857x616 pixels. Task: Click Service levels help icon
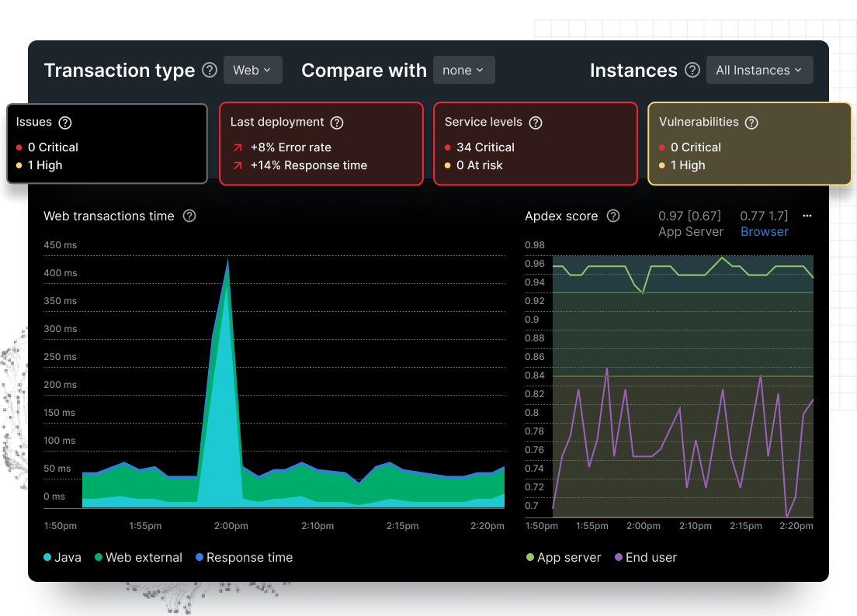click(x=535, y=123)
